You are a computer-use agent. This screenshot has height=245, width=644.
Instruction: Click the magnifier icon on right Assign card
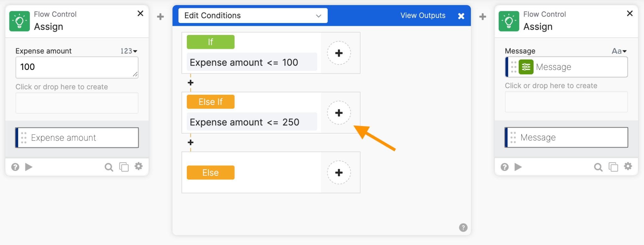pos(598,167)
